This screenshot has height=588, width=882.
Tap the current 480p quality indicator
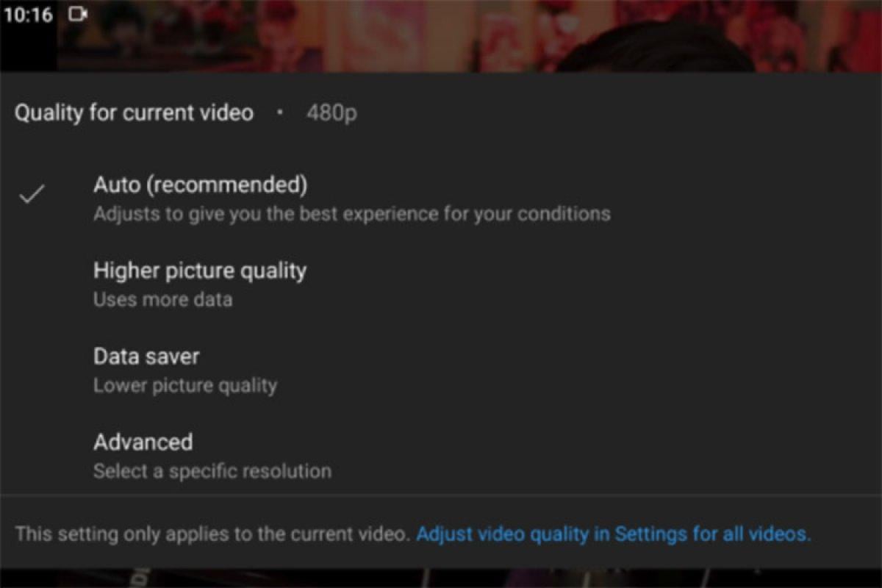coord(331,112)
